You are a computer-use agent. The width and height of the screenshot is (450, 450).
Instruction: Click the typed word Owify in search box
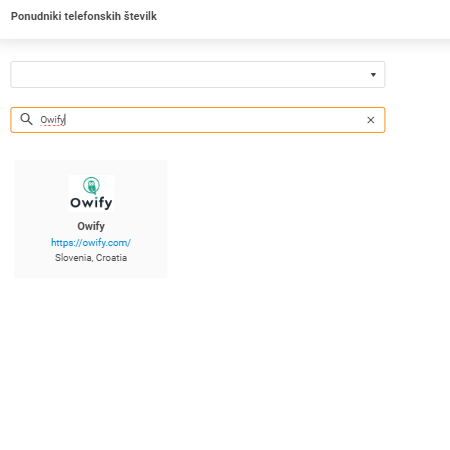coord(53,120)
